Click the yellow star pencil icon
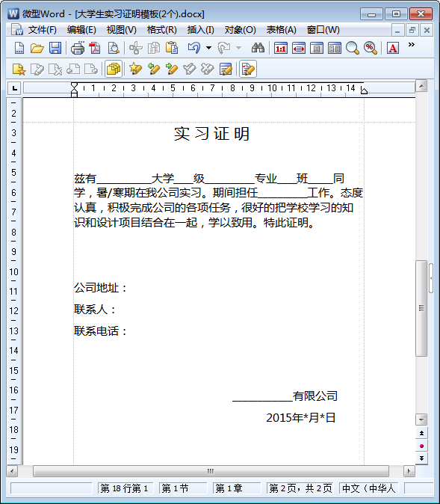 point(135,69)
